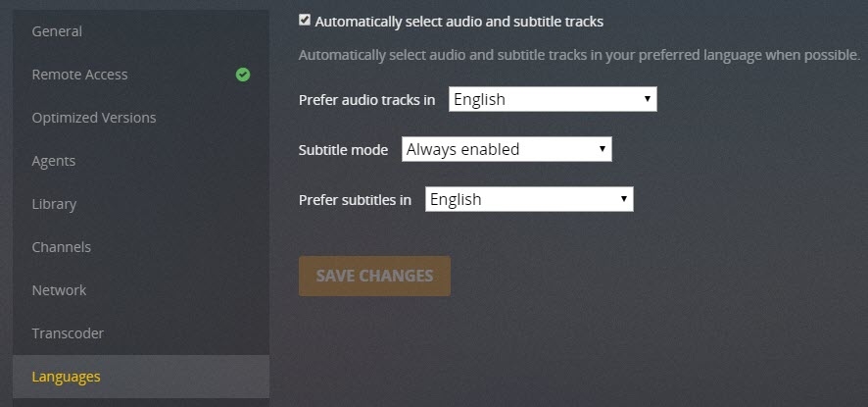868x407 pixels.
Task: Open the Prefer audio tracks in dropdown
Action: click(553, 99)
